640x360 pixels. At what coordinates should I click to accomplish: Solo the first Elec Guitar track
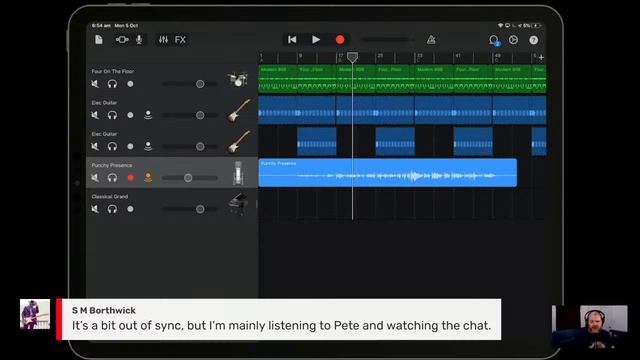112,115
